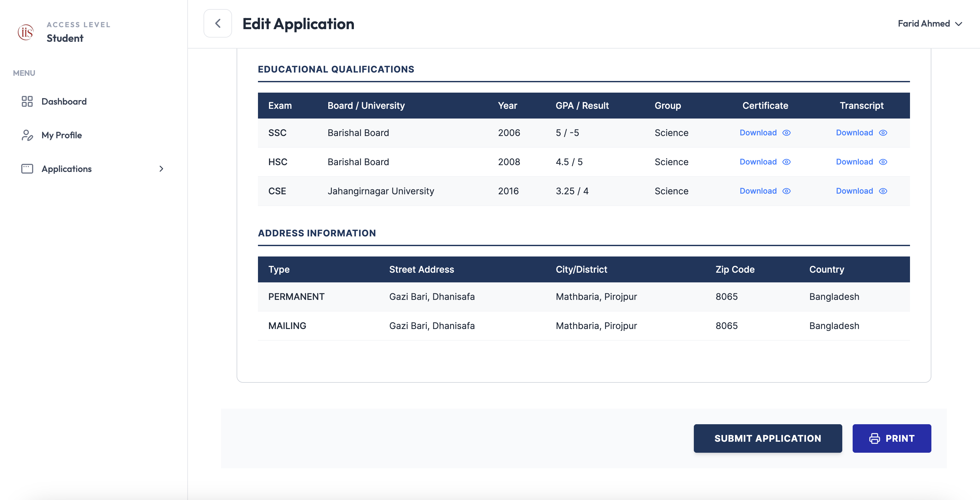980x500 pixels.
Task: Preview CSE certificate via eye icon
Action: pos(786,191)
